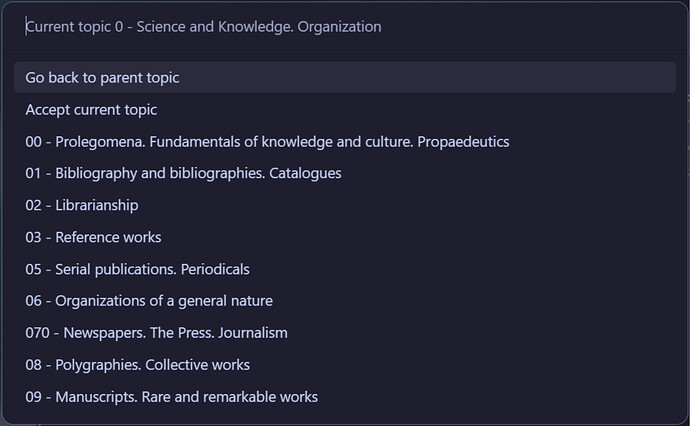The image size is (690, 426).
Task: Confirm topic 0 via Accept current topic
Action: [345, 110]
